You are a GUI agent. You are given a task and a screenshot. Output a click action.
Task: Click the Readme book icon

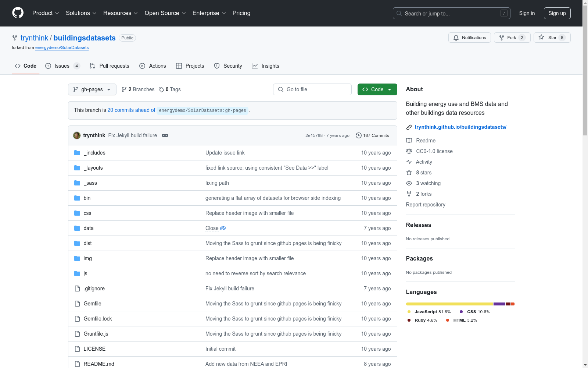pyautogui.click(x=409, y=141)
